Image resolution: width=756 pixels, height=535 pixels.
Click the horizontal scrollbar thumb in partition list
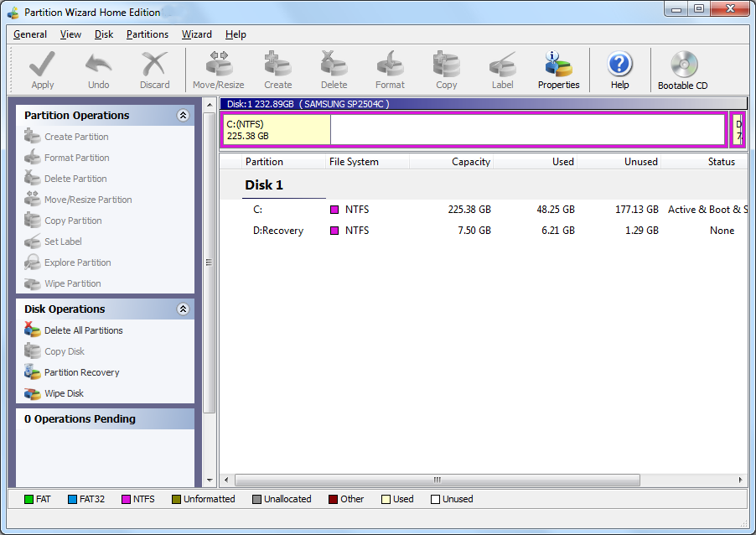tap(438, 480)
